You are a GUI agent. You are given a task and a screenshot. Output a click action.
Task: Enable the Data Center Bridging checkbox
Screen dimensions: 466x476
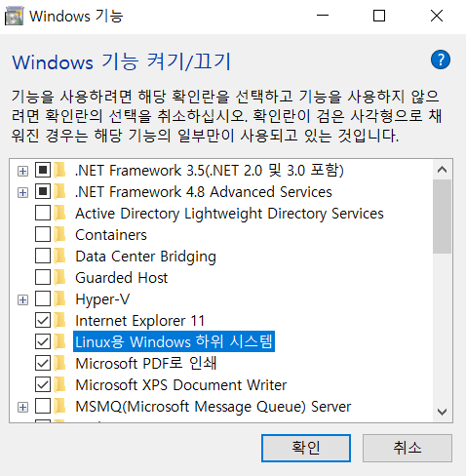pyautogui.click(x=43, y=257)
